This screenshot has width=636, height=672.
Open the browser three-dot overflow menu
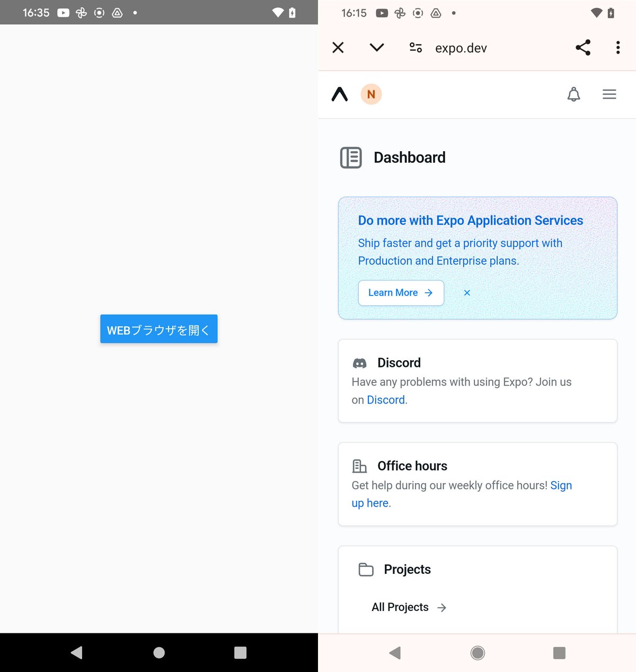618,48
